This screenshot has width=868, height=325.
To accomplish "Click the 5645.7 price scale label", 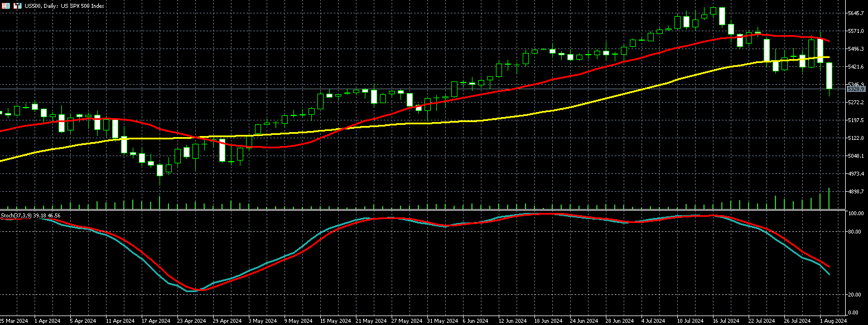I will pos(856,13).
